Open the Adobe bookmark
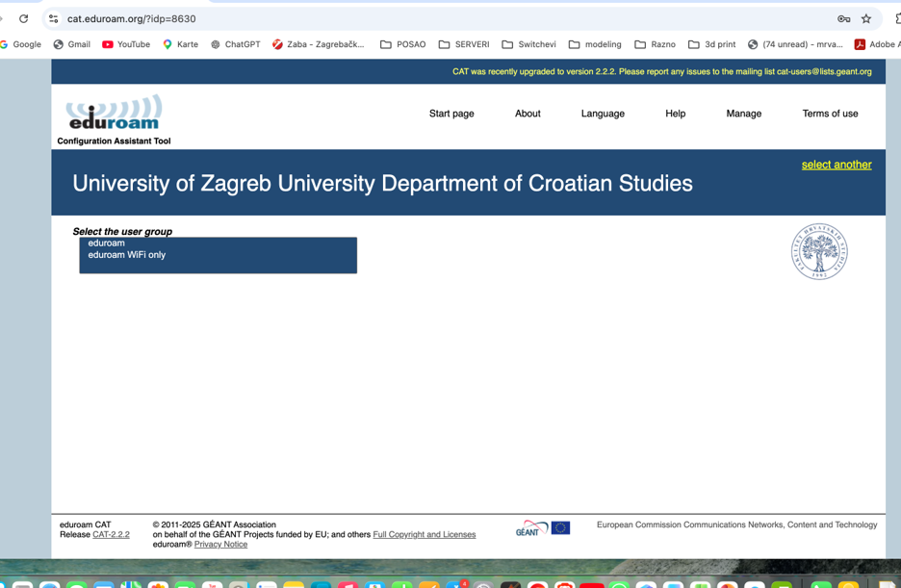901x588 pixels. coord(877,44)
